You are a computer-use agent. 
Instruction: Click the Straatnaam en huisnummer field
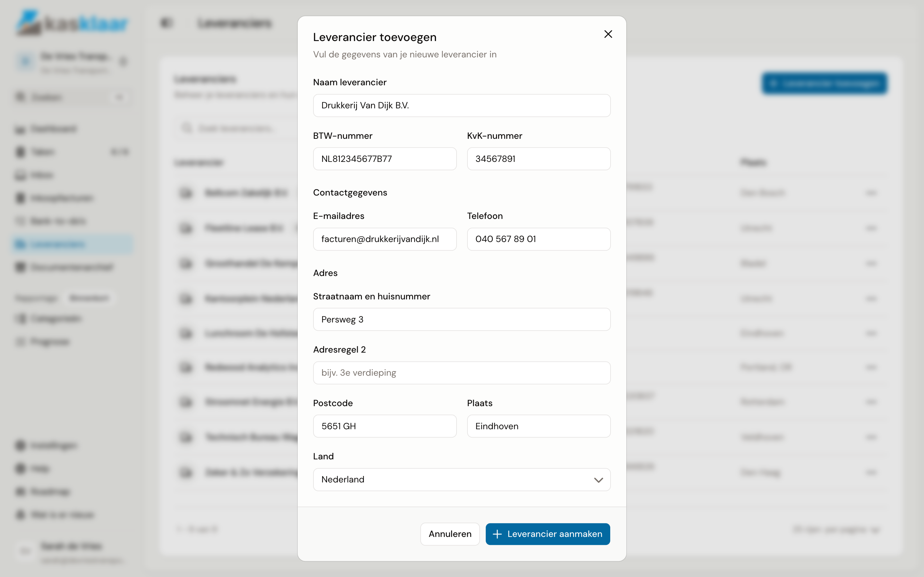click(x=462, y=319)
